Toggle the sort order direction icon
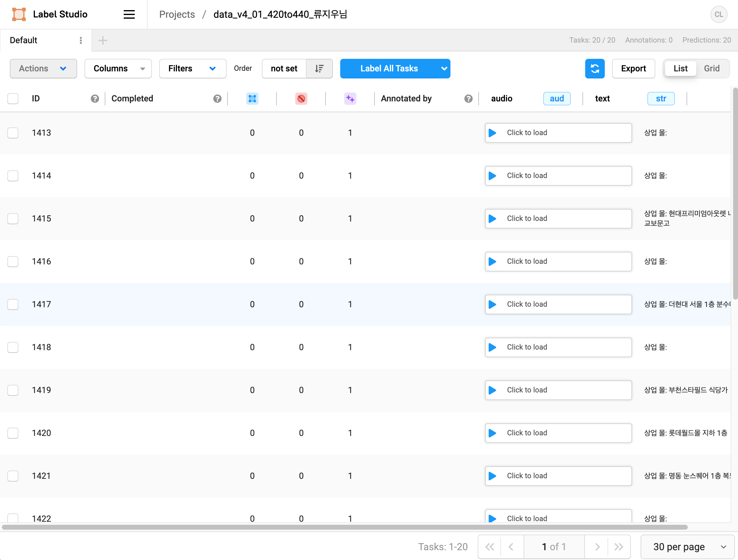738x560 pixels. click(319, 68)
